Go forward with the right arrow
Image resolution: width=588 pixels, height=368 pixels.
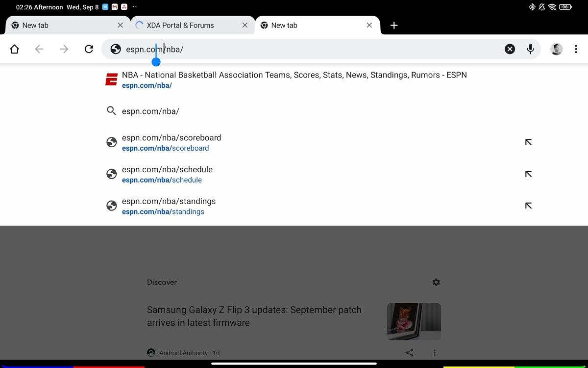[x=64, y=49]
